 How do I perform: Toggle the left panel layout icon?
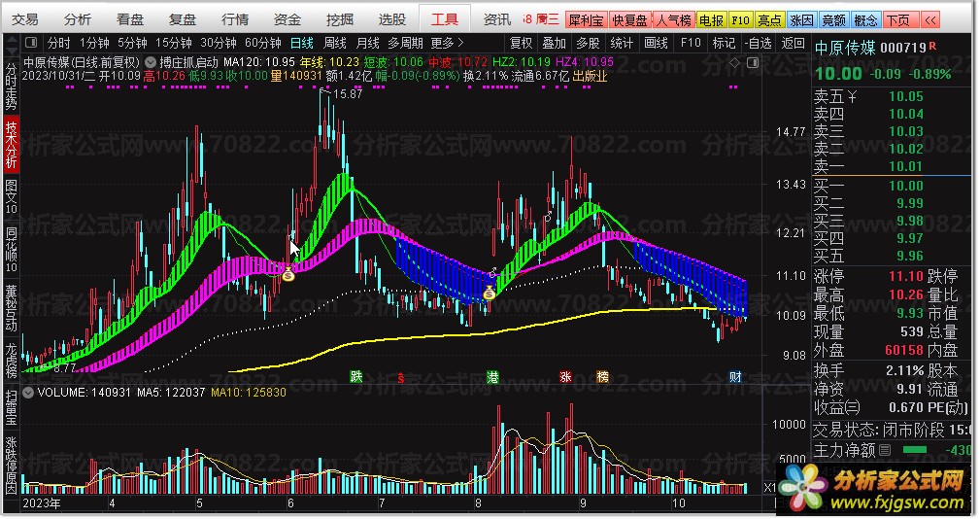[31, 43]
